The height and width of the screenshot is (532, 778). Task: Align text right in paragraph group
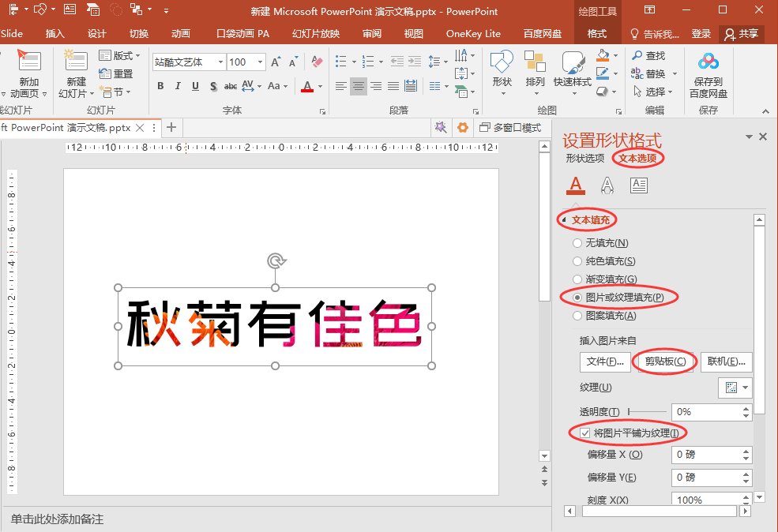pyautogui.click(x=376, y=86)
